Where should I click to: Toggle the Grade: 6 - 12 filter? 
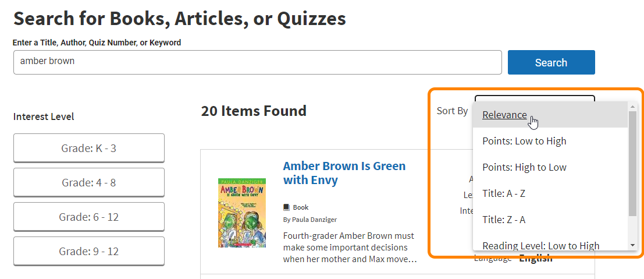88,217
